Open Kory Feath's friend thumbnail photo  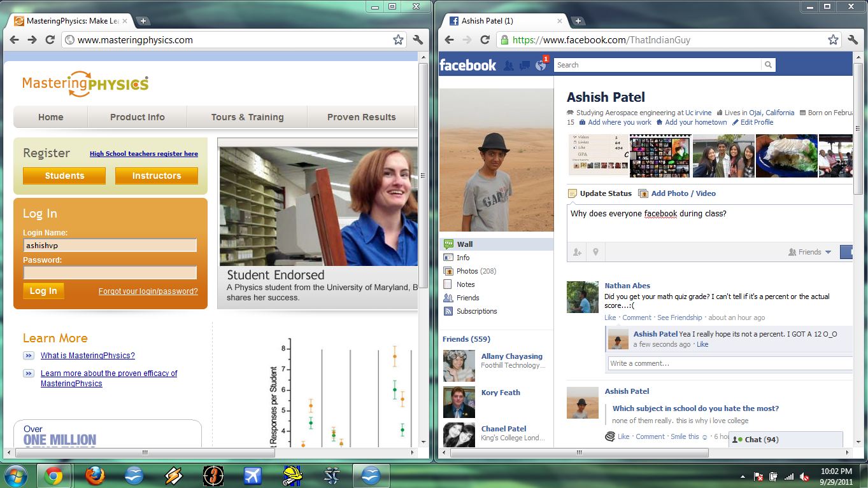[459, 402]
